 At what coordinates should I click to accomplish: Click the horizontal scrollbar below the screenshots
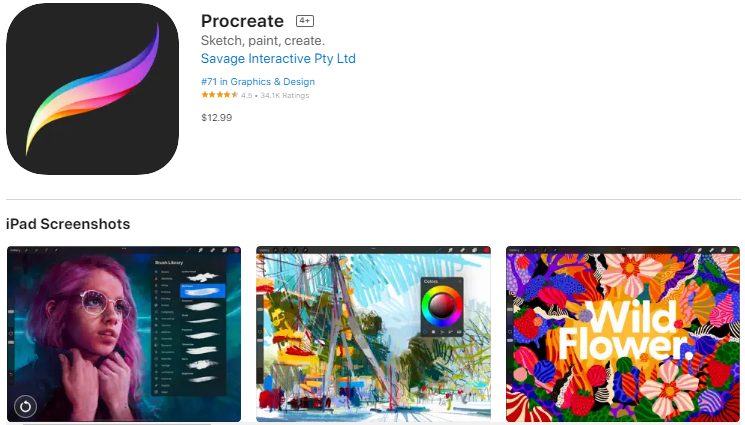(116, 424)
